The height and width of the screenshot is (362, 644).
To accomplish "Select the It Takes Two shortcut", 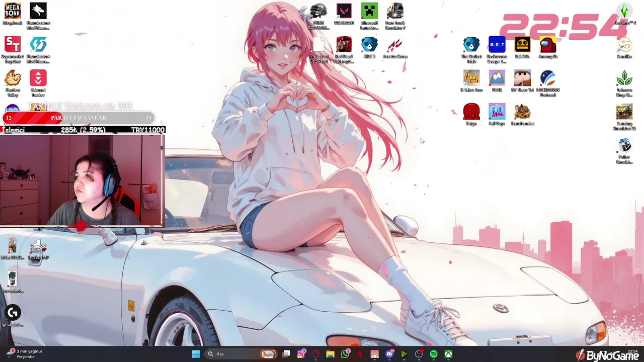I will pos(471,81).
